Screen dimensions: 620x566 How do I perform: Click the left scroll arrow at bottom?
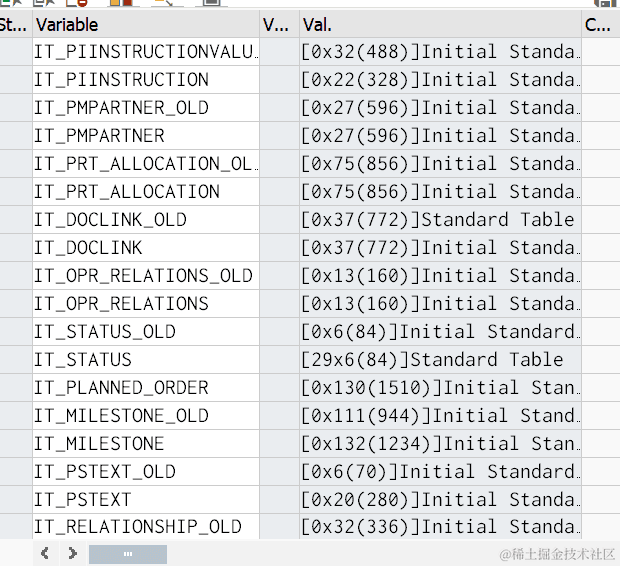coord(45,553)
